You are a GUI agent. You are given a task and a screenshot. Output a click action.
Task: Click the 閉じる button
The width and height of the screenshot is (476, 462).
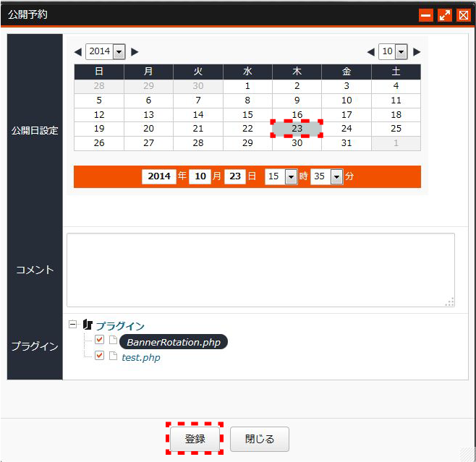(x=260, y=439)
